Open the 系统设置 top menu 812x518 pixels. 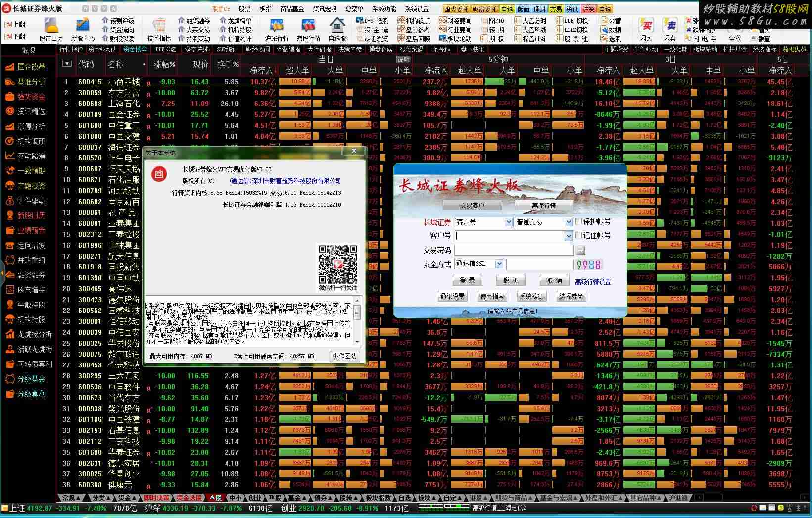pos(417,9)
